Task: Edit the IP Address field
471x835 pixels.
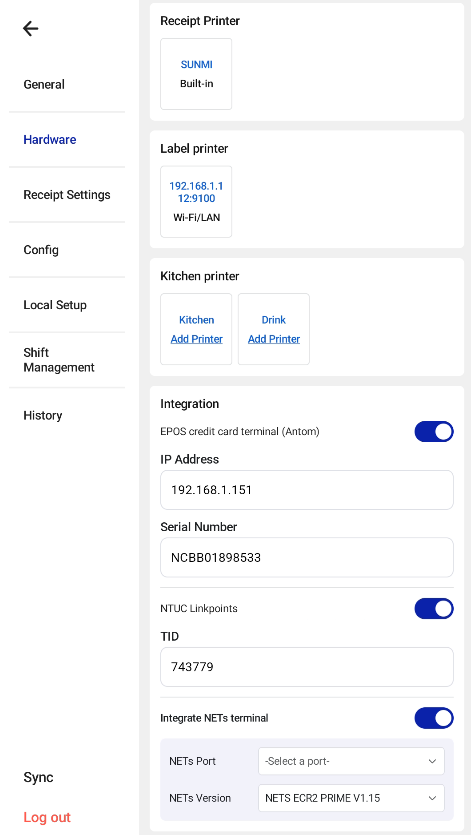Action: [307, 490]
